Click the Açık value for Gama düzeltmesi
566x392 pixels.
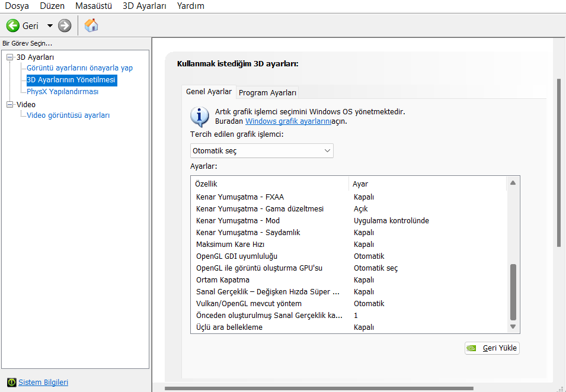point(360,209)
